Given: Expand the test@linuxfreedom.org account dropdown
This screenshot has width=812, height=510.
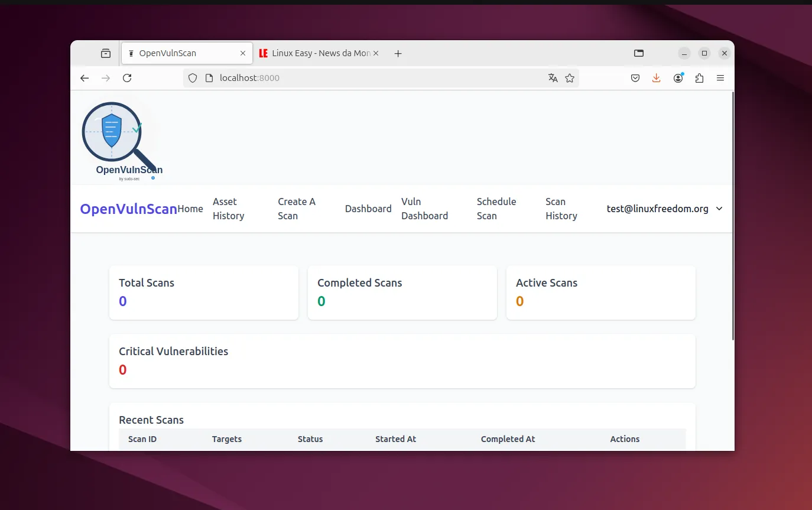Looking at the screenshot, I should 664,209.
